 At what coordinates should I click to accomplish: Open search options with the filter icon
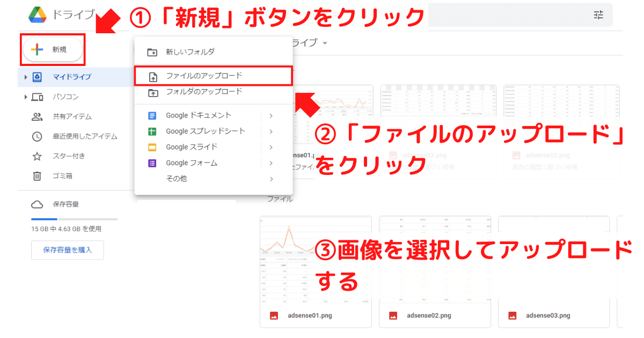click(598, 16)
